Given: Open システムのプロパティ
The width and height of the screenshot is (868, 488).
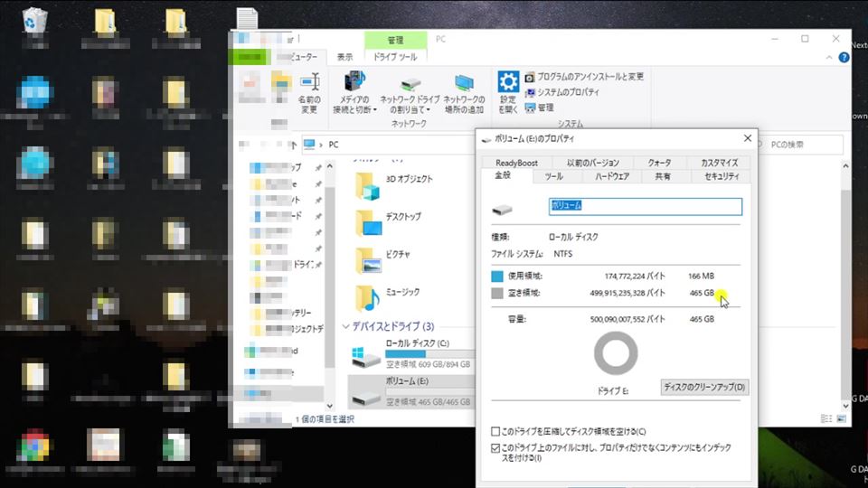Looking at the screenshot, I should [562, 92].
